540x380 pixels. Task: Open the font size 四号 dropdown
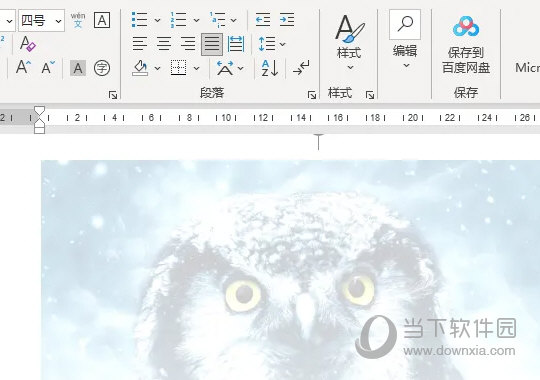point(41,21)
